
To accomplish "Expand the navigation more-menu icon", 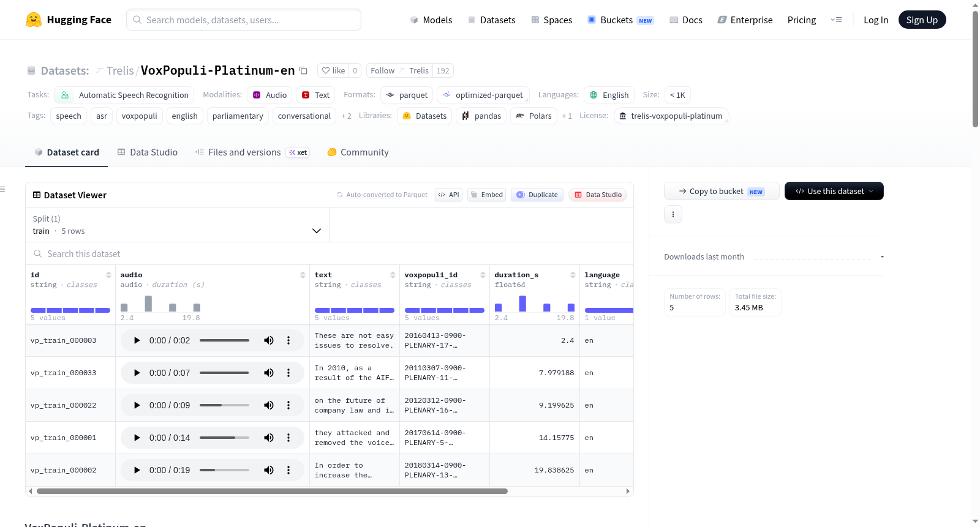I will coord(836,20).
